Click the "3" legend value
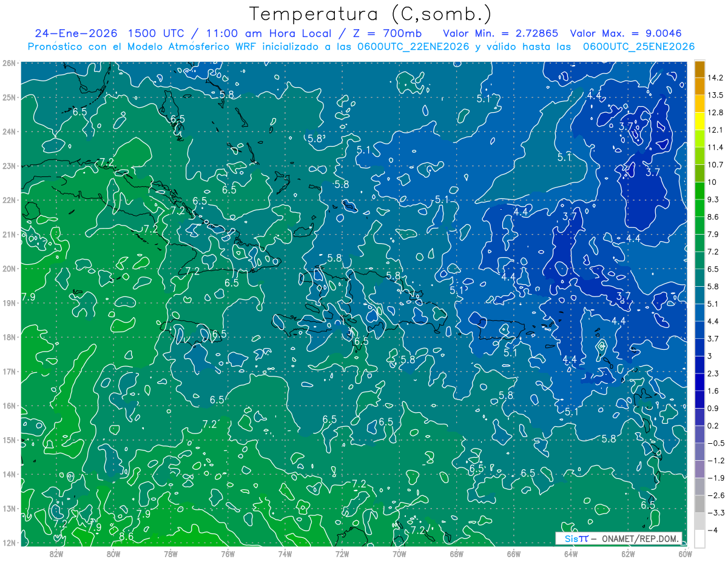The height and width of the screenshot is (562, 728). (x=709, y=356)
